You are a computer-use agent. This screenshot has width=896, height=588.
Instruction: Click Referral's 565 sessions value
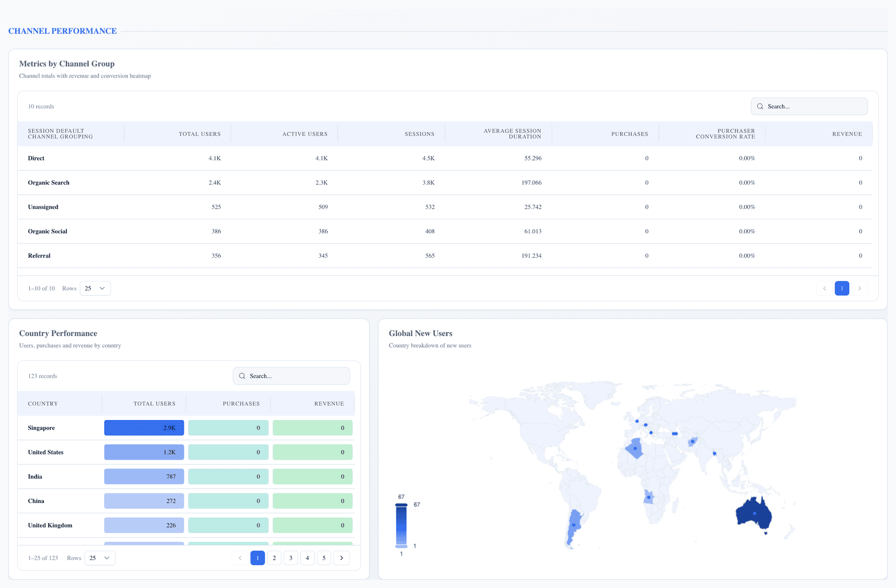430,256
